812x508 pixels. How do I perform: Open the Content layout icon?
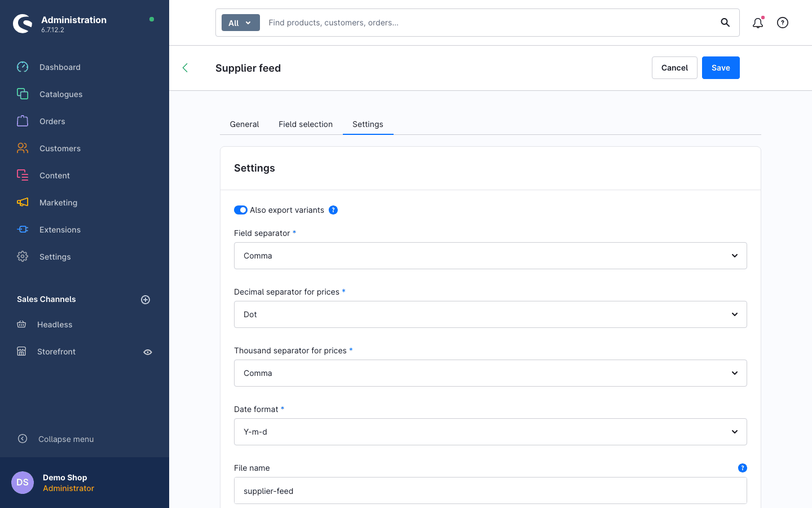(x=23, y=176)
